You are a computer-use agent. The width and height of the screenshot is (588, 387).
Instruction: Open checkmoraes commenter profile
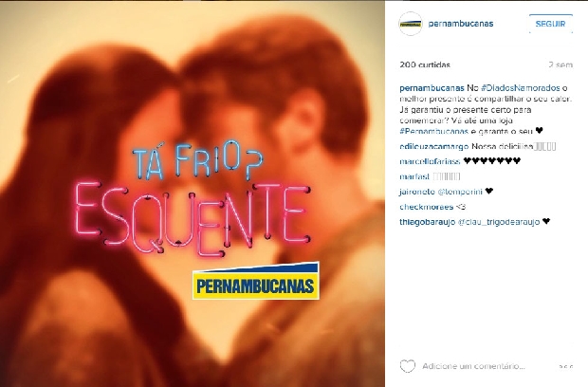point(427,207)
